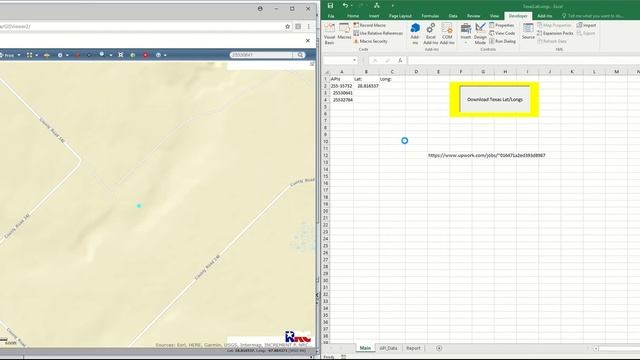Undo last action in Excel

point(345,5)
